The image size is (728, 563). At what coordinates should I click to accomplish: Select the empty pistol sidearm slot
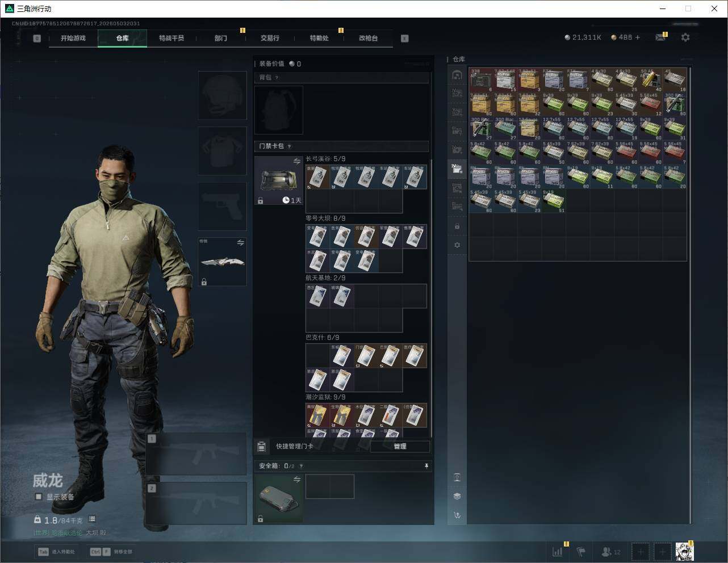(222, 207)
